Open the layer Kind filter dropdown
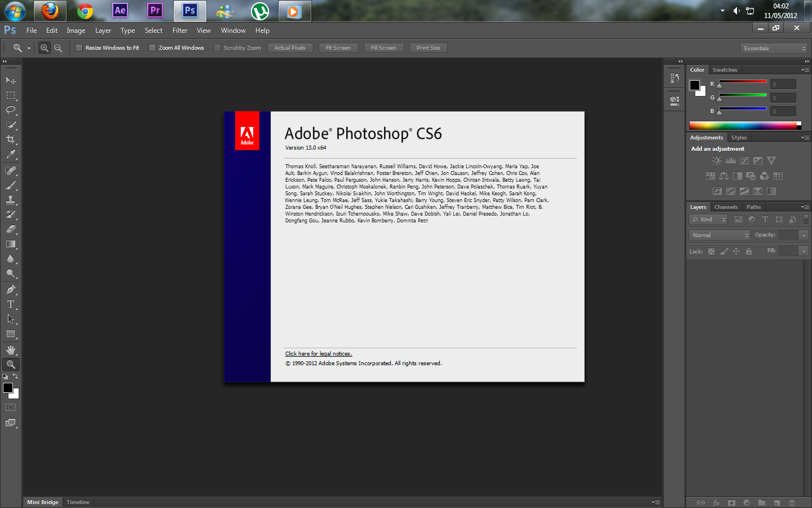Screen dimensions: 812x508 pos(709,220)
